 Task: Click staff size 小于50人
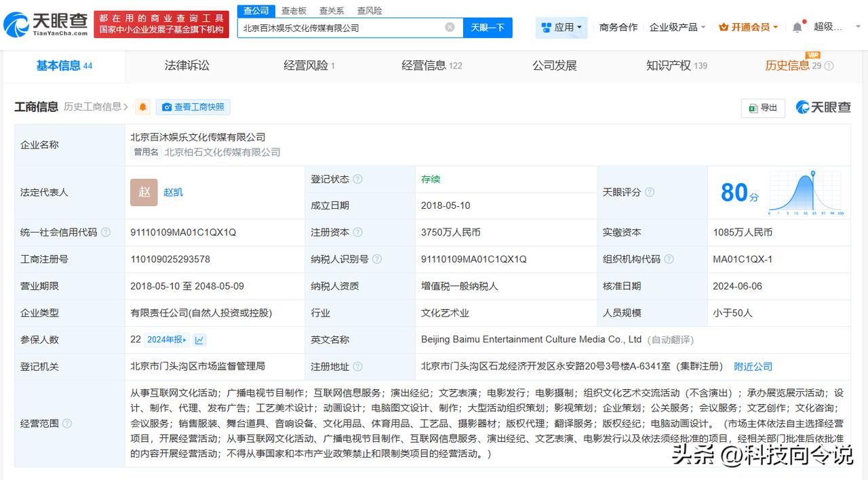tap(732, 313)
